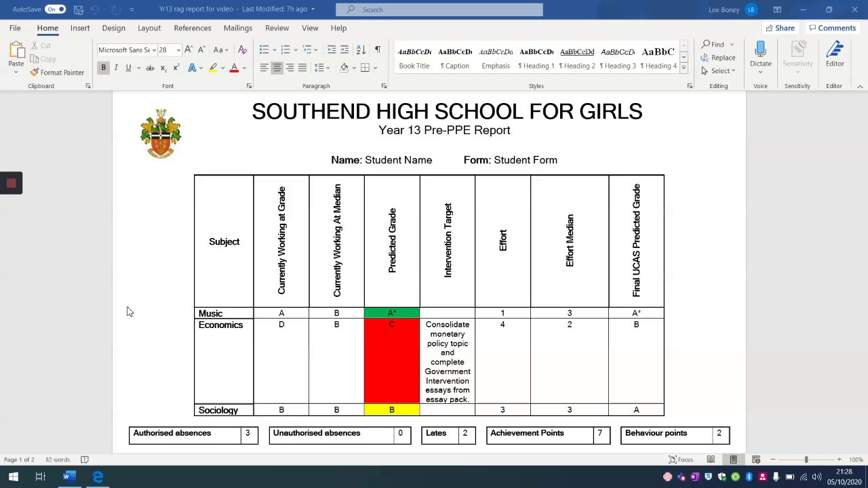Expand the line spacing options
This screenshot has width=868, height=488.
click(321, 68)
